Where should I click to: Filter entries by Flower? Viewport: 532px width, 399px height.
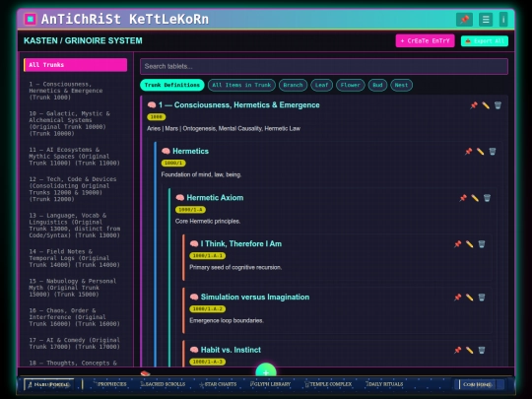point(350,85)
